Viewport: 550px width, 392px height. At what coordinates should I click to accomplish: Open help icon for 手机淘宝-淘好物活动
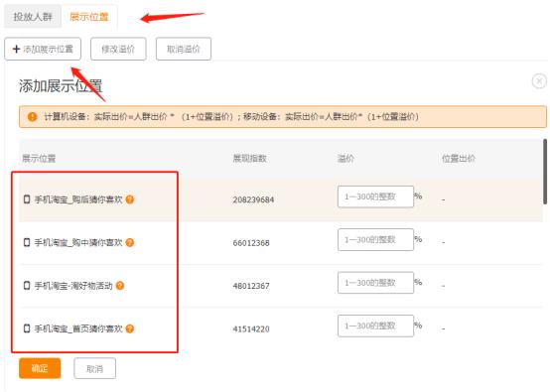120,286
